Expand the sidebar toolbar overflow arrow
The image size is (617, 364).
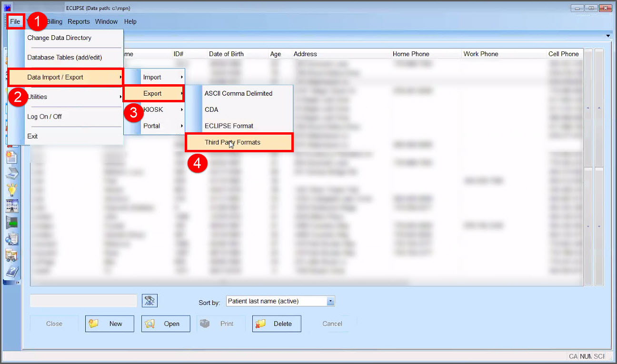click(x=19, y=283)
